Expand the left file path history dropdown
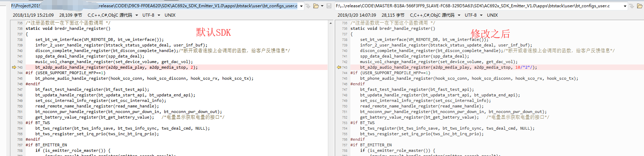Image resolution: width=644 pixels, height=156 pixels. [x=301, y=6]
